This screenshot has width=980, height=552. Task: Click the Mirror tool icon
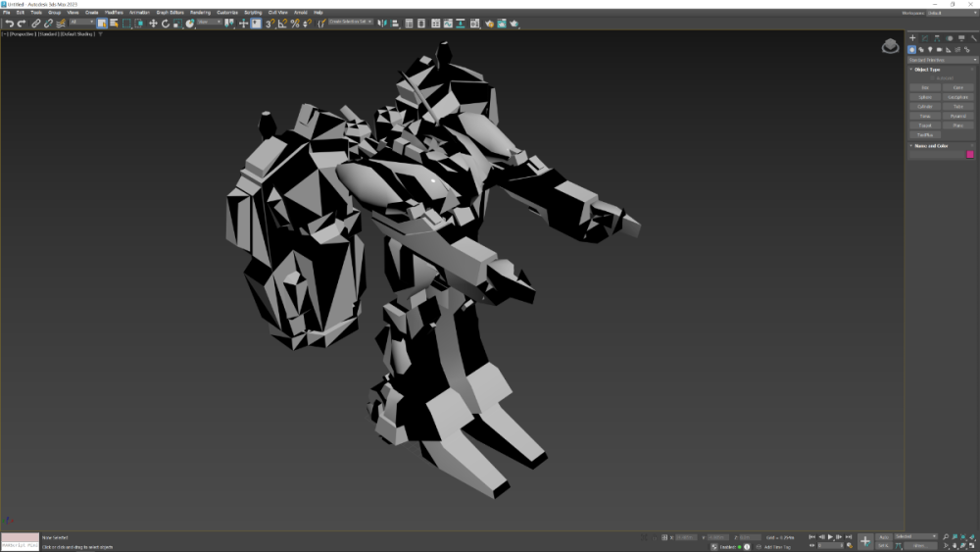382,24
